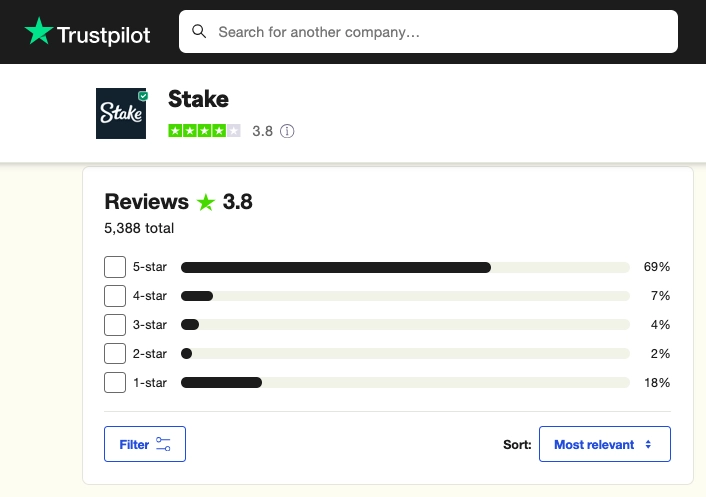Open the TrustScore info icon next to 3.8

point(287,131)
